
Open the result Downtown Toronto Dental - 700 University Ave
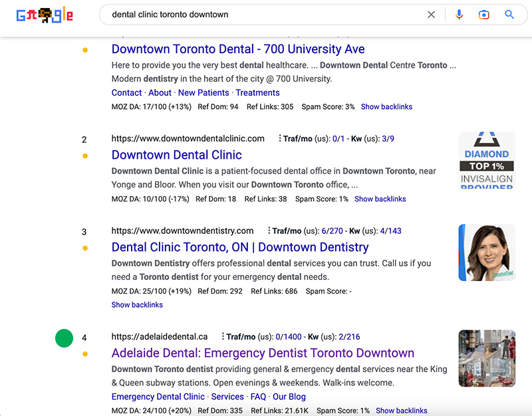[x=238, y=49]
